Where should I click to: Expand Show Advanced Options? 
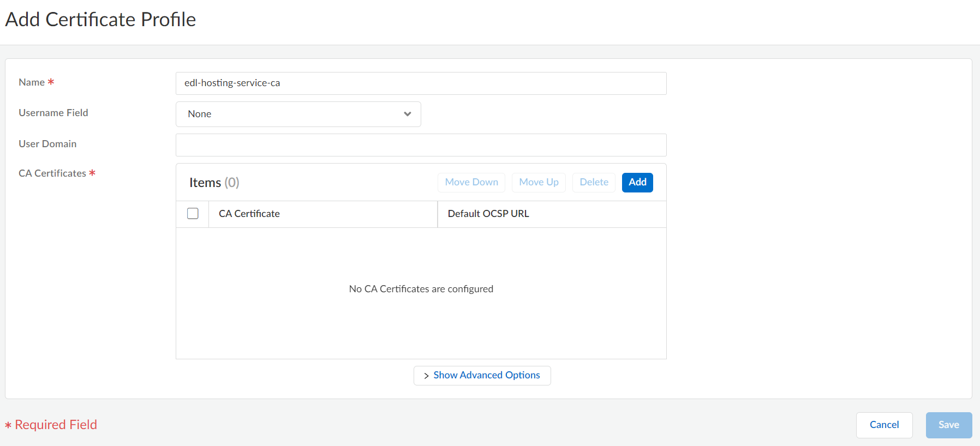tap(482, 375)
